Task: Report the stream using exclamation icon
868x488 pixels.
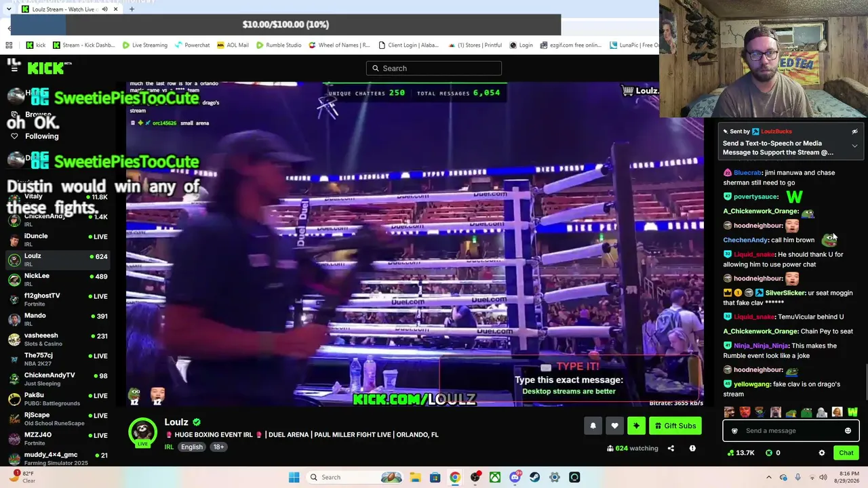Action: (692, 448)
